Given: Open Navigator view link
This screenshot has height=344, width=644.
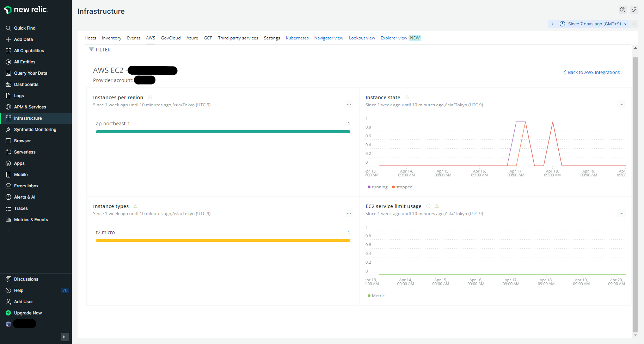Looking at the screenshot, I should pyautogui.click(x=329, y=38).
